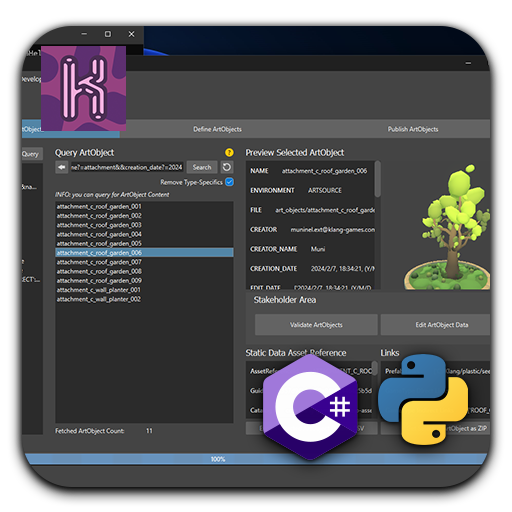Click the Edit ArtObject Data button

point(435,325)
